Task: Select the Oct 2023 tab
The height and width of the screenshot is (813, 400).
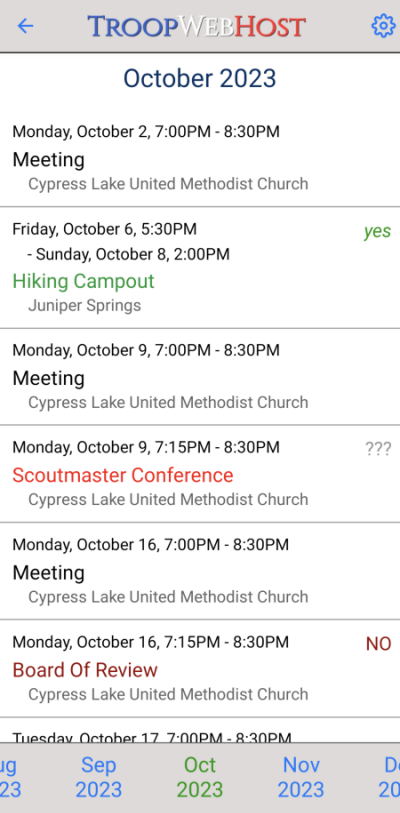Action: pos(200,777)
